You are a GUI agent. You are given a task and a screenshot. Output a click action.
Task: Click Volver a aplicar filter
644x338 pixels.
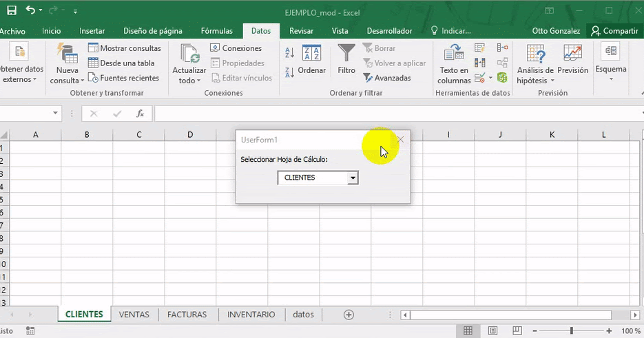coord(394,63)
